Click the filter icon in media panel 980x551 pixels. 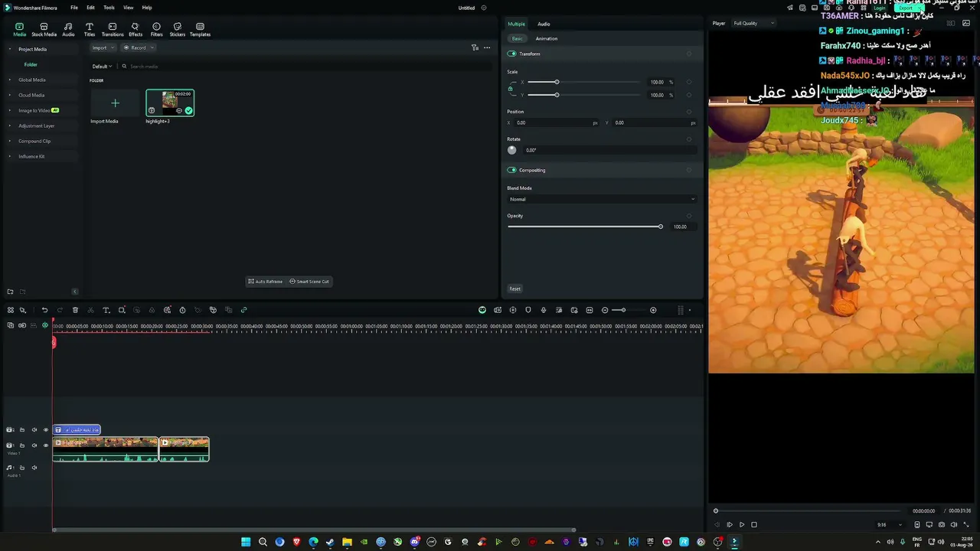475,47
